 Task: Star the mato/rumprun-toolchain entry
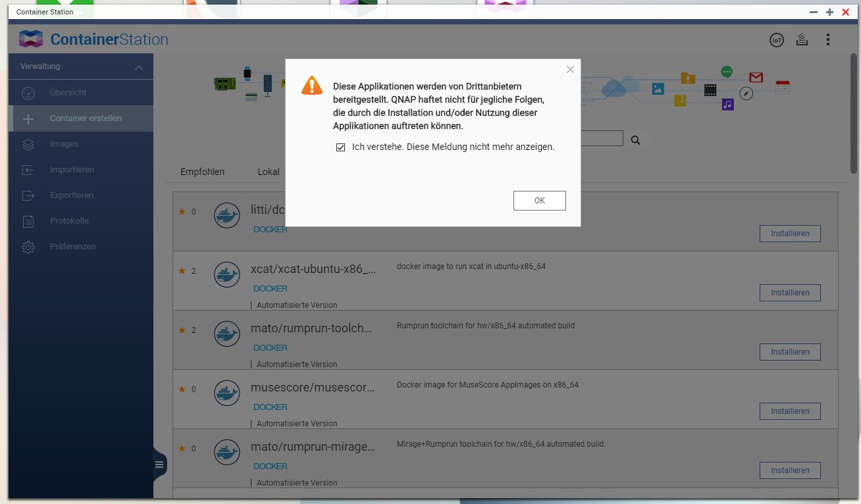pos(182,330)
